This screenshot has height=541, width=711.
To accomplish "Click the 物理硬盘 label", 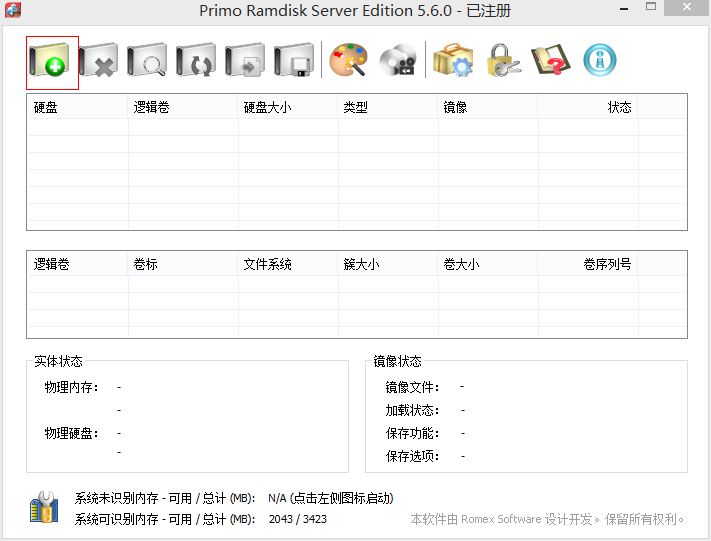I will point(71,433).
